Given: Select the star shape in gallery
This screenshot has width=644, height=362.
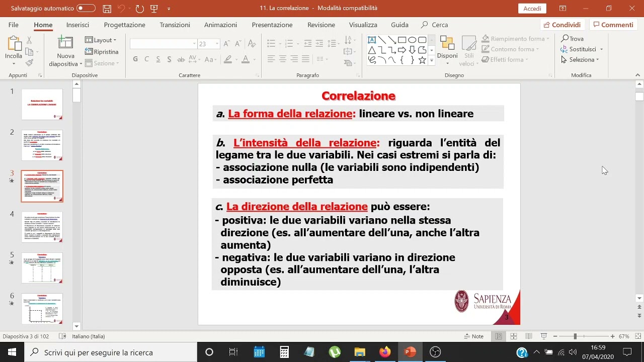Looking at the screenshot, I should pos(422,60).
